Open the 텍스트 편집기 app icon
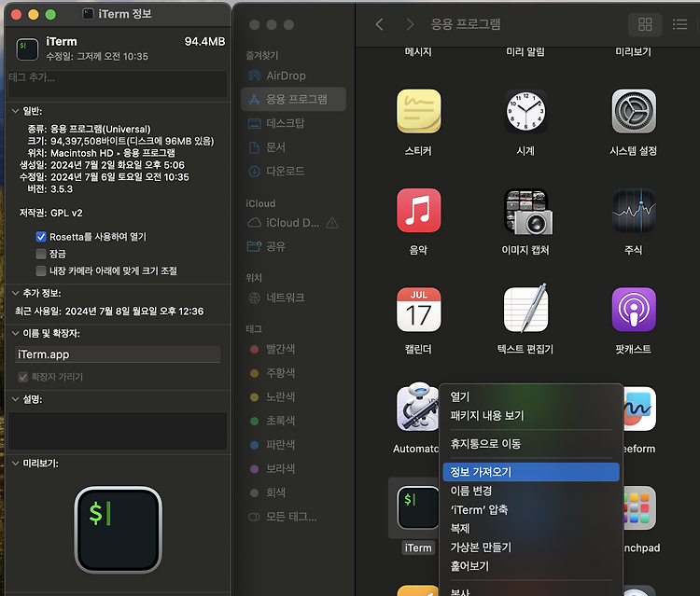The height and width of the screenshot is (596, 700). pyautogui.click(x=525, y=309)
